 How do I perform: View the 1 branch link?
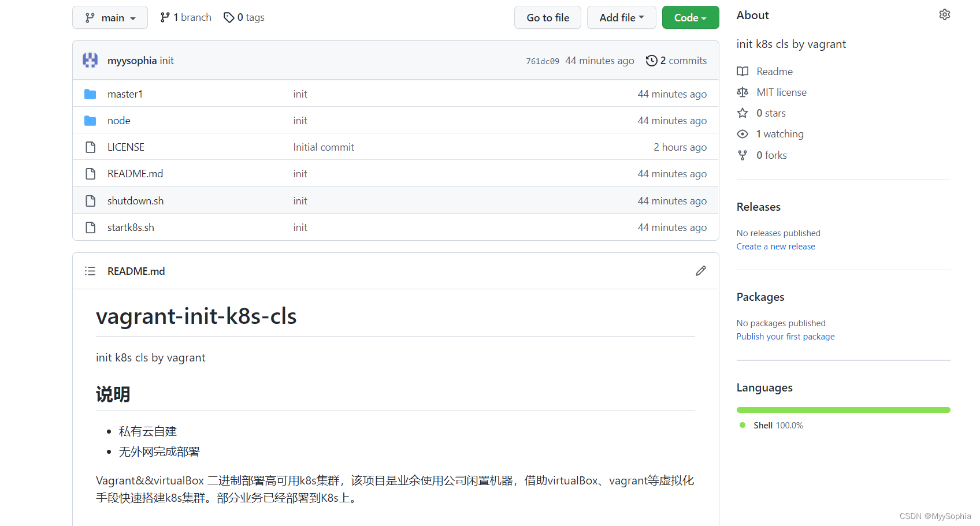coord(185,17)
